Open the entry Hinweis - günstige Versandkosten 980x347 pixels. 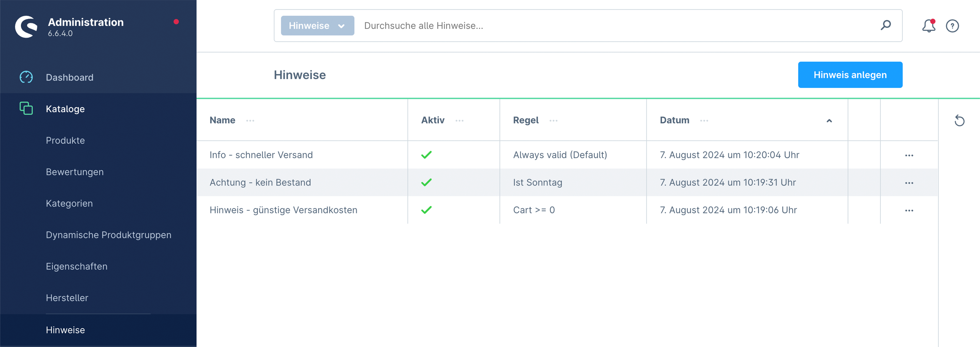[283, 209]
